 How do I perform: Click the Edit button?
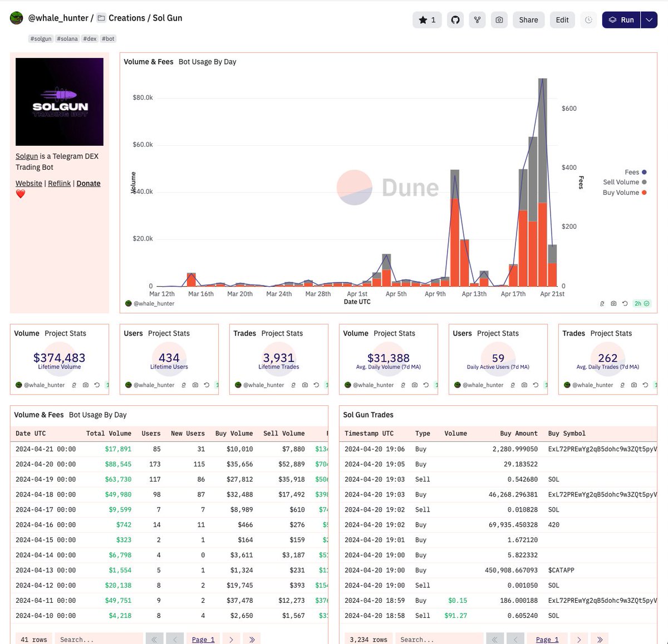(x=562, y=19)
